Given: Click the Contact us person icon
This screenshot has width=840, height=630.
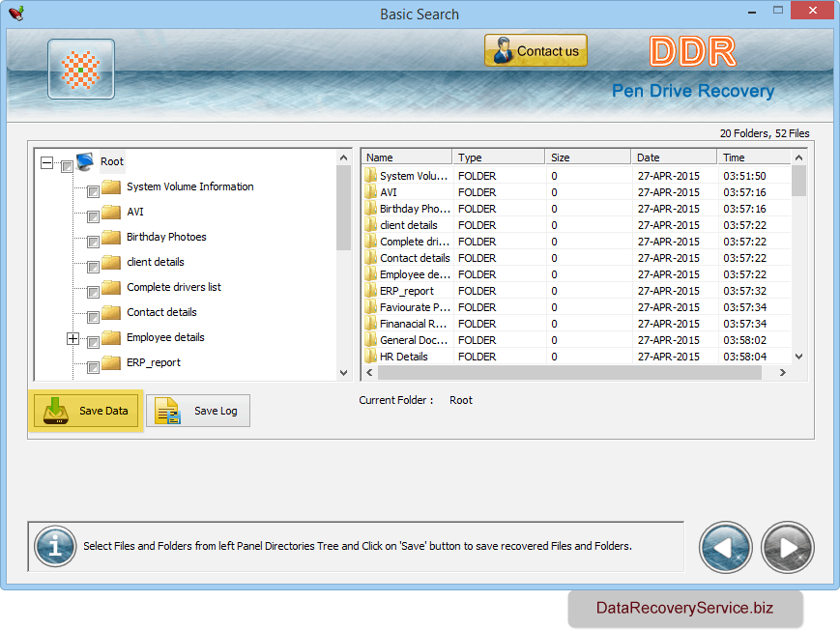Looking at the screenshot, I should point(502,50).
